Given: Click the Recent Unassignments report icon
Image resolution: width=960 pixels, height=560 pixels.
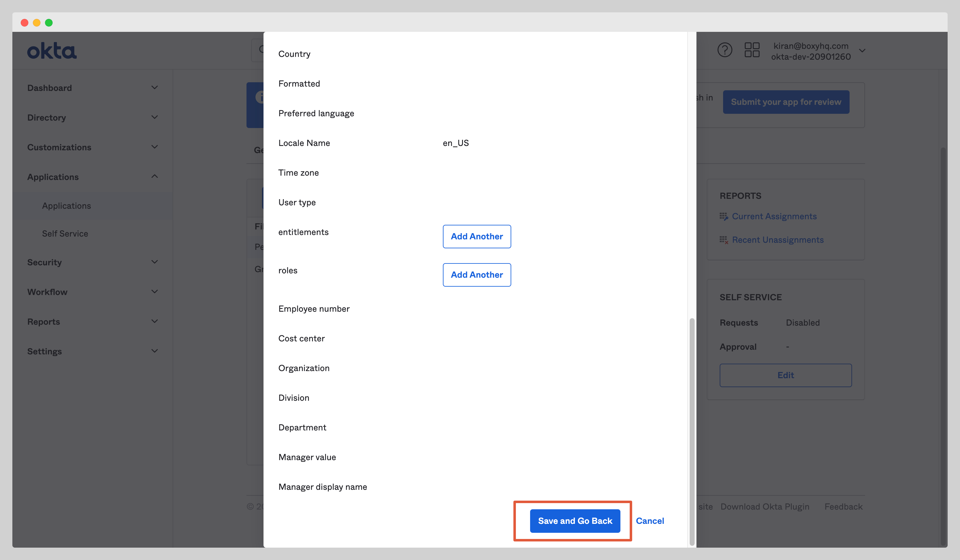Looking at the screenshot, I should tap(724, 240).
